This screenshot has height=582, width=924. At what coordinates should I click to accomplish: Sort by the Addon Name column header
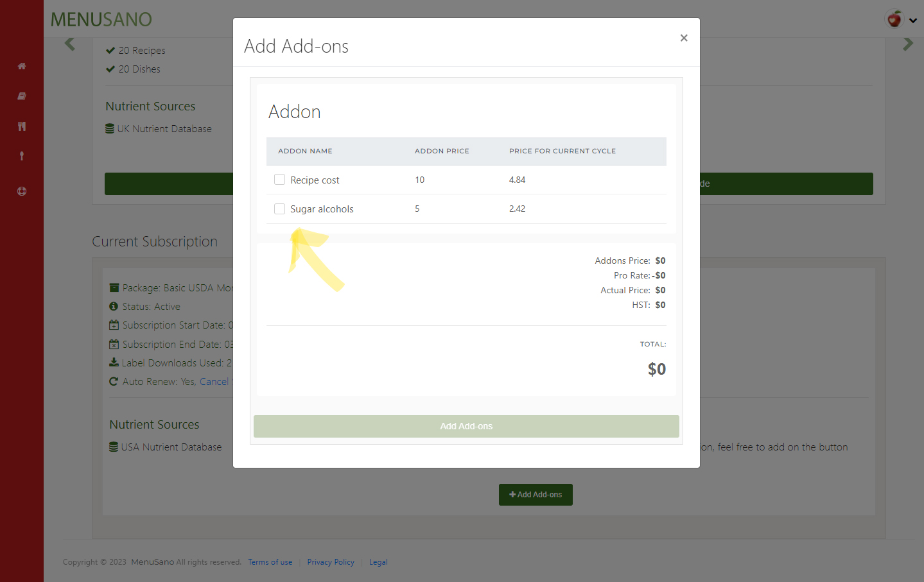click(305, 151)
